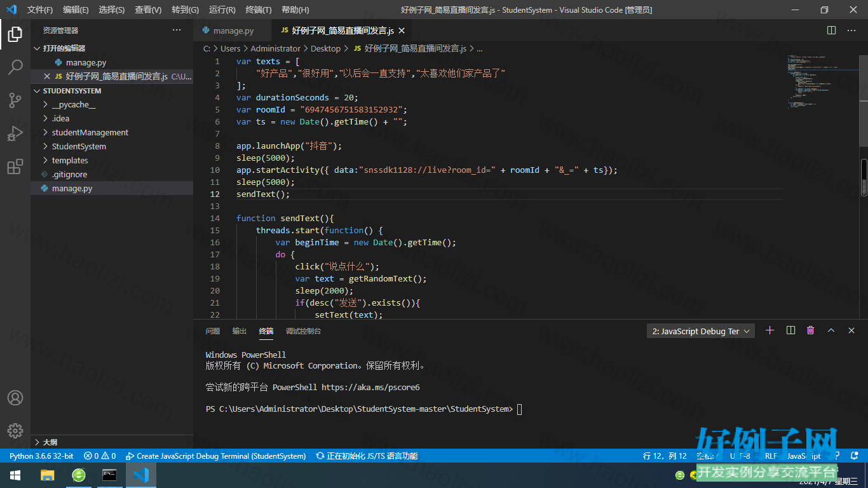Open more actions in 资源管理器 header
Screen dimensions: 868x488
[177, 30]
